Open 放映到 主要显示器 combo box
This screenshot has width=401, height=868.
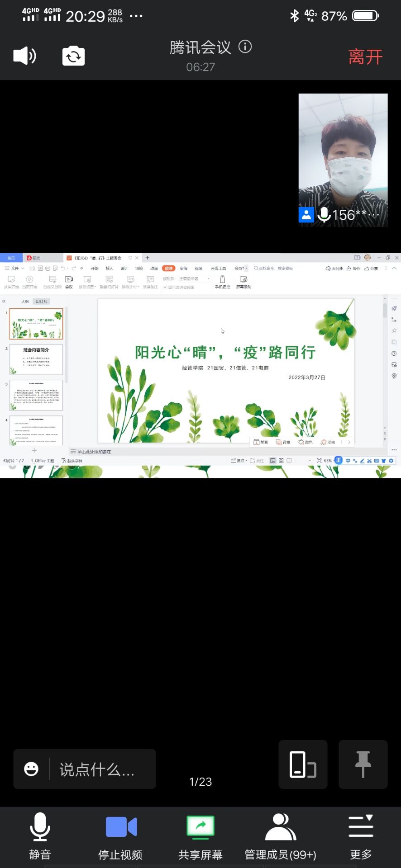194,279
